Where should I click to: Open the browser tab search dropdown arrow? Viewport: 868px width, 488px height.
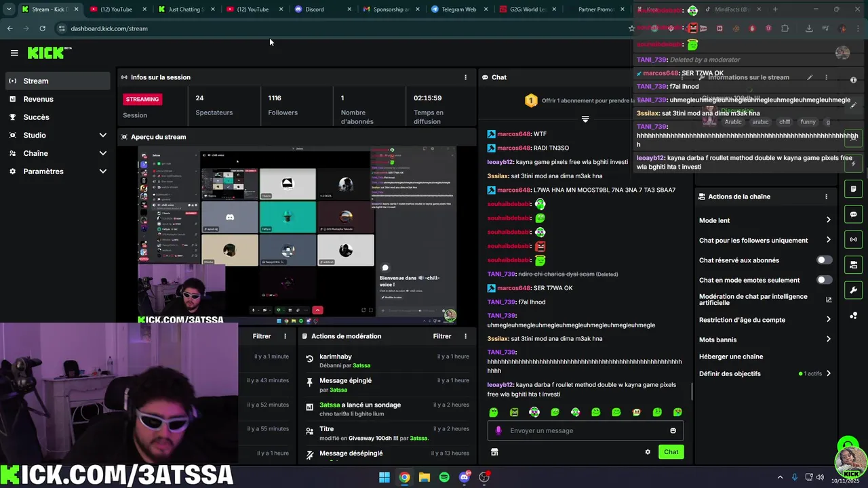[x=8, y=9]
